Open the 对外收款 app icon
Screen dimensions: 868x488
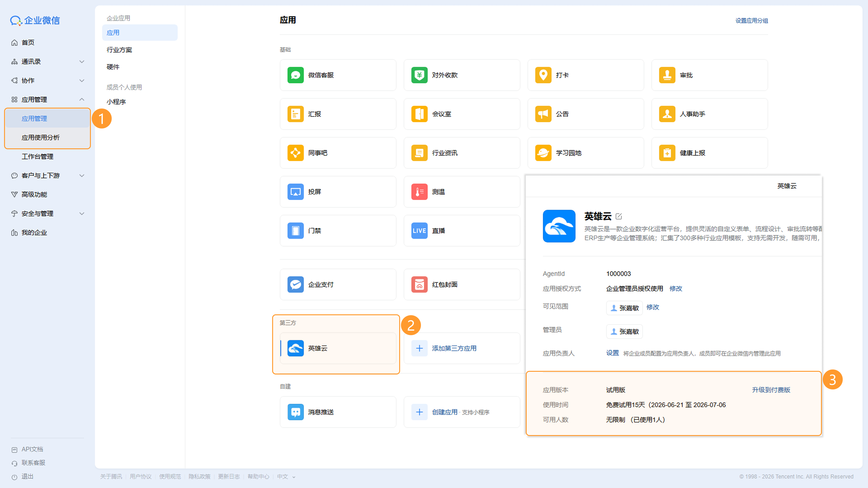coord(419,75)
